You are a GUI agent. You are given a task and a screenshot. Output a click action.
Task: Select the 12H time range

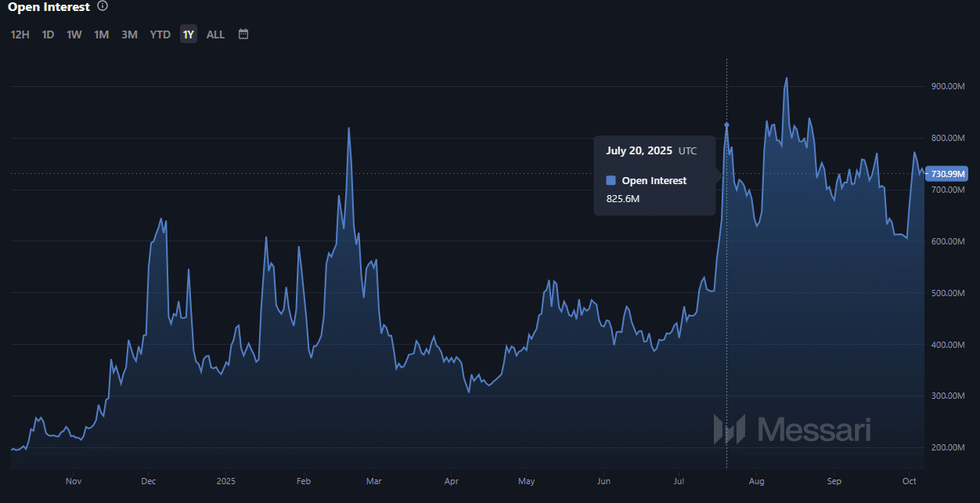[x=20, y=34]
